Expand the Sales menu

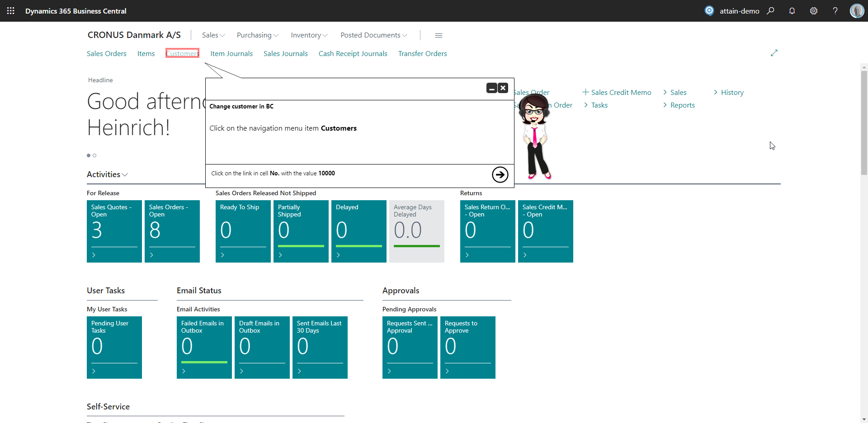[213, 35]
